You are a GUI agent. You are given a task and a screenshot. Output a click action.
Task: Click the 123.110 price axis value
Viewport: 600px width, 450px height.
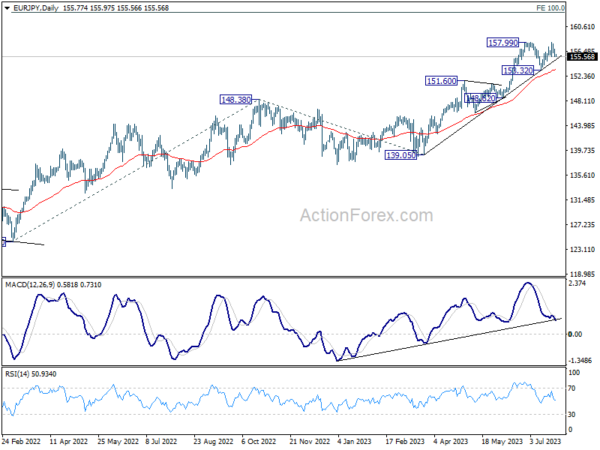[582, 249]
